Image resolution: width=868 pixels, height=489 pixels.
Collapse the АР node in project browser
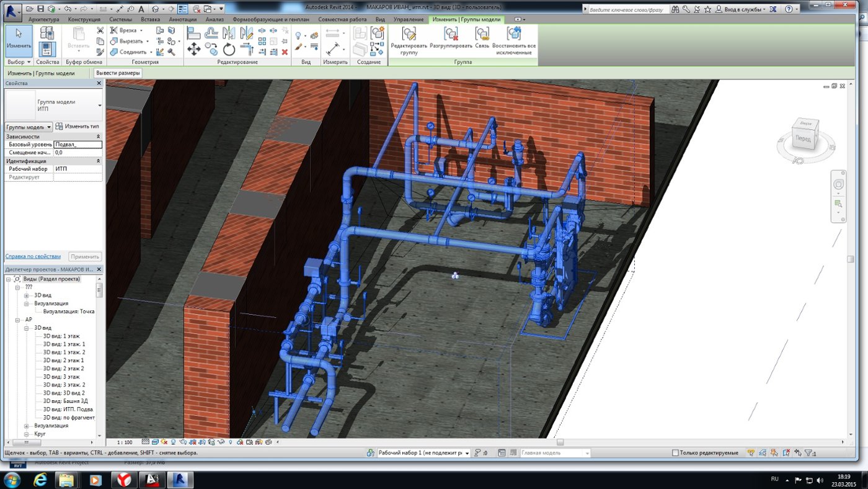[x=19, y=320]
